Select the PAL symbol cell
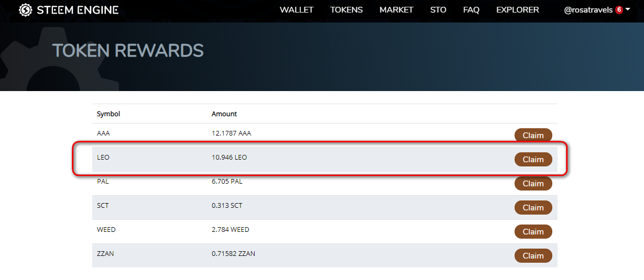This screenshot has width=644, height=280. [x=103, y=182]
